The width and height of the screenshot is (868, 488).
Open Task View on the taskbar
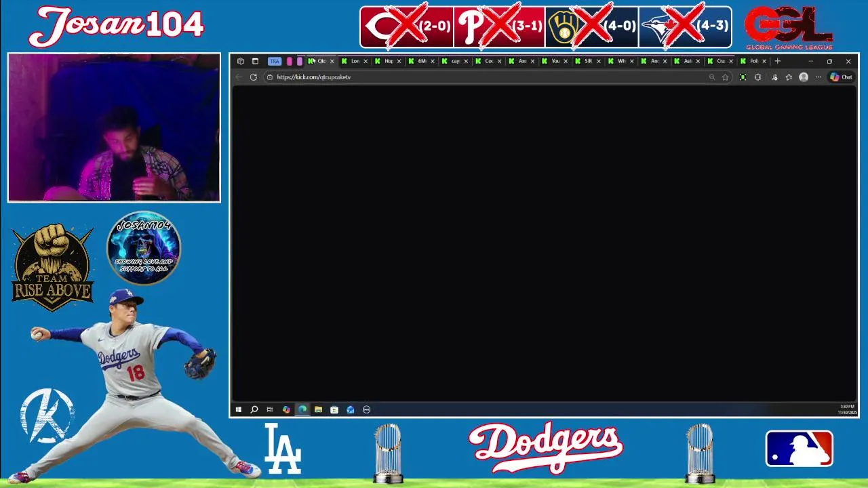(270, 409)
